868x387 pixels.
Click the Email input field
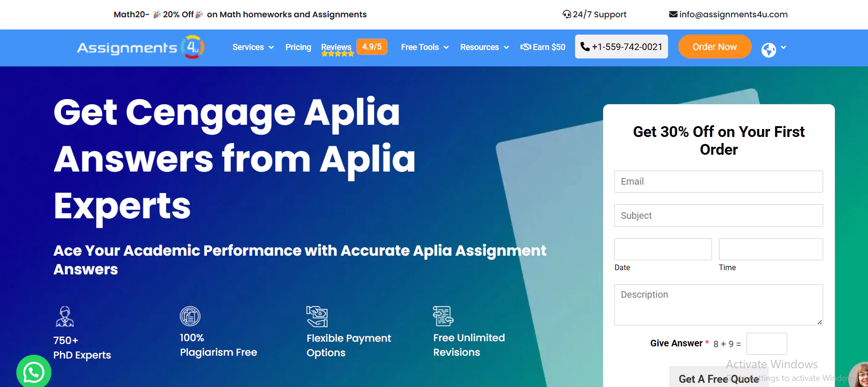click(x=718, y=181)
